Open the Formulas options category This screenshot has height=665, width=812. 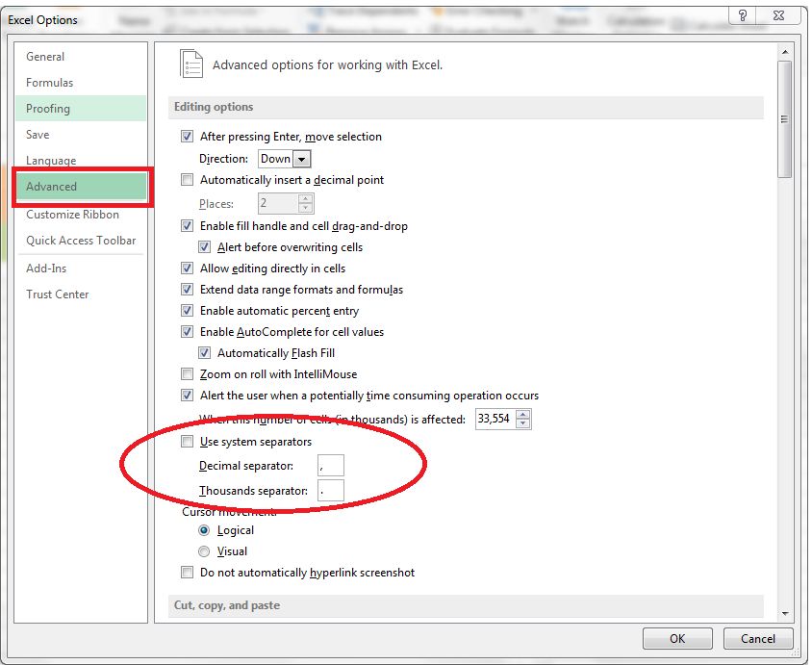coord(80,83)
